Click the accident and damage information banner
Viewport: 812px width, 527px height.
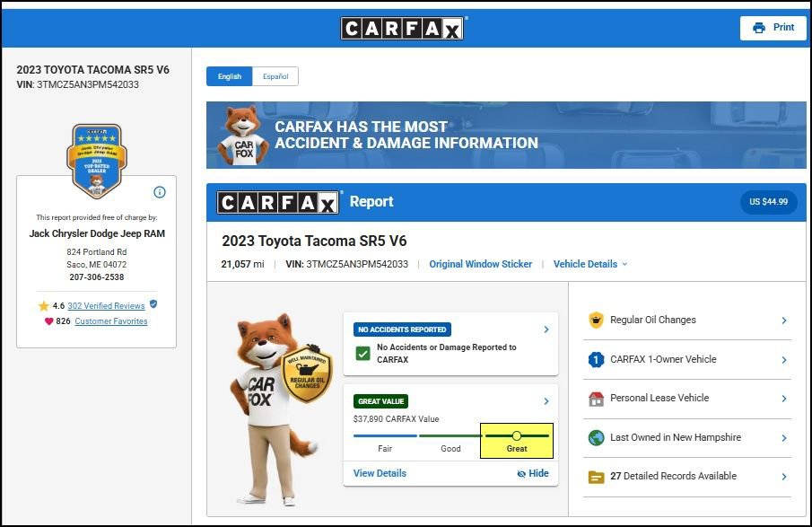tap(506, 136)
